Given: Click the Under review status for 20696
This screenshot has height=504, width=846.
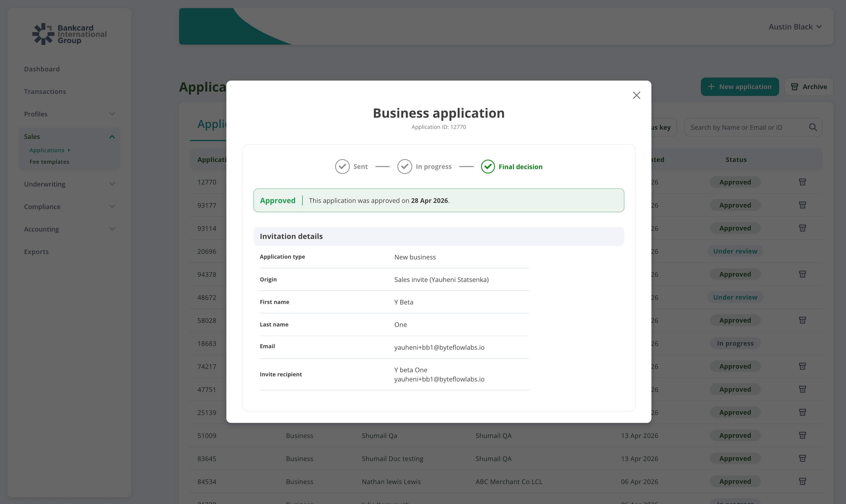Looking at the screenshot, I should 735,251.
